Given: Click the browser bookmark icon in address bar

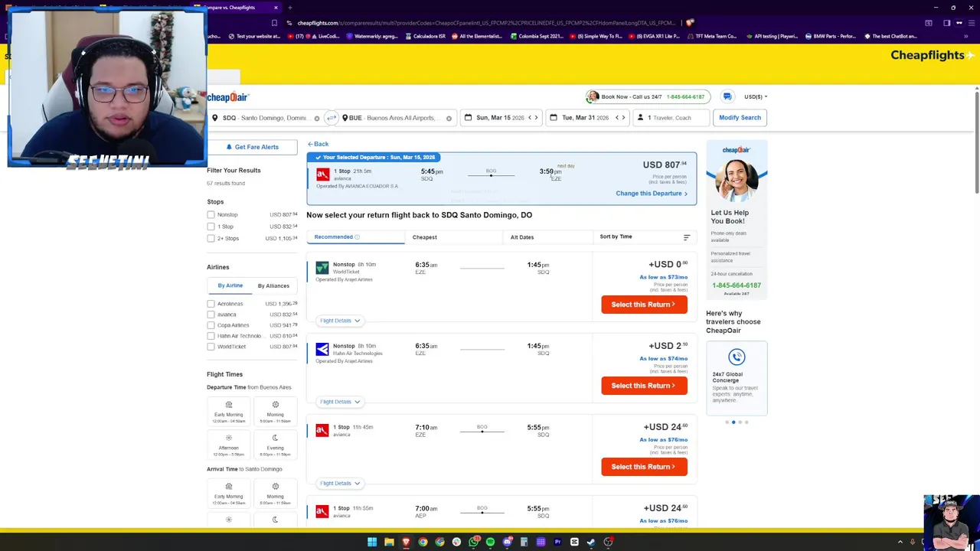Looking at the screenshot, I should click(274, 23).
